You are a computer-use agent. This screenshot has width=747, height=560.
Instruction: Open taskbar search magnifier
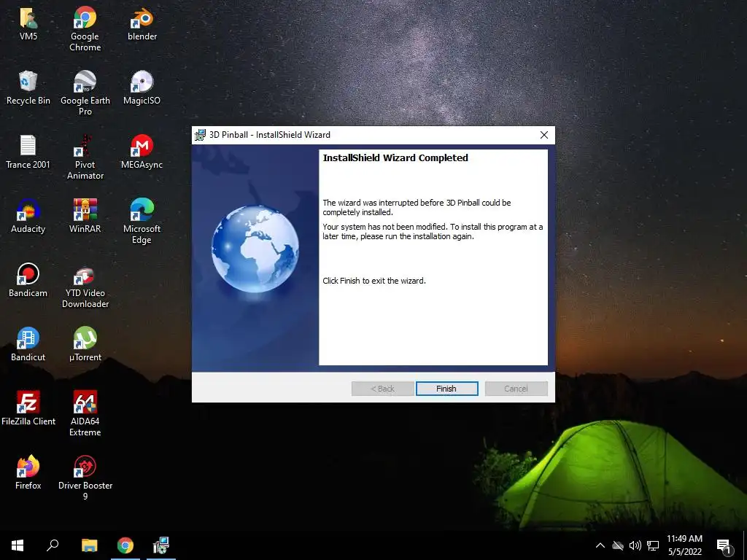click(x=53, y=545)
